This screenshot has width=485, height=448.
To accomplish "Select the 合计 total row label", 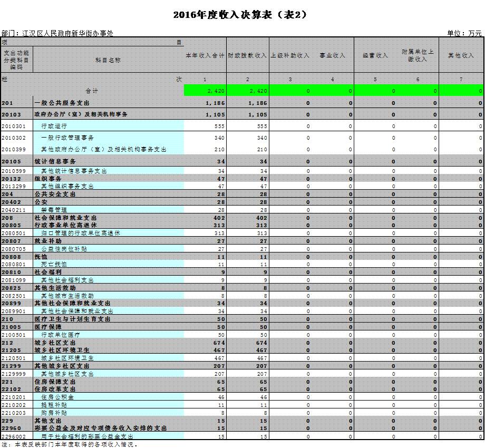I will click(92, 91).
